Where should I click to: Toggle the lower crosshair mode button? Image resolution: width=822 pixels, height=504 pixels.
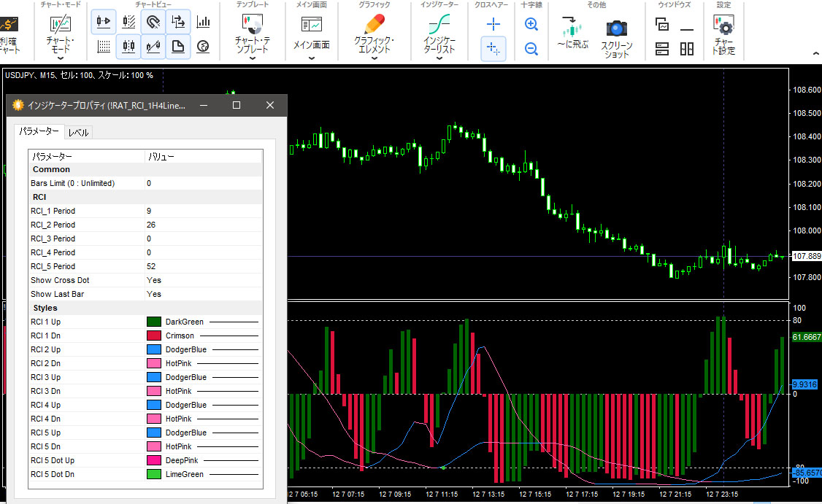pyautogui.click(x=493, y=49)
